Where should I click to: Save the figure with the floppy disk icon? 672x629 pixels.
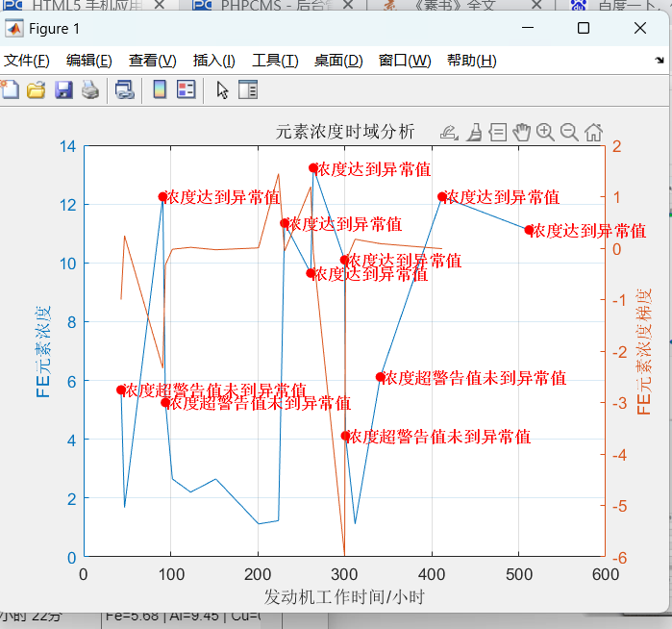pyautogui.click(x=63, y=90)
